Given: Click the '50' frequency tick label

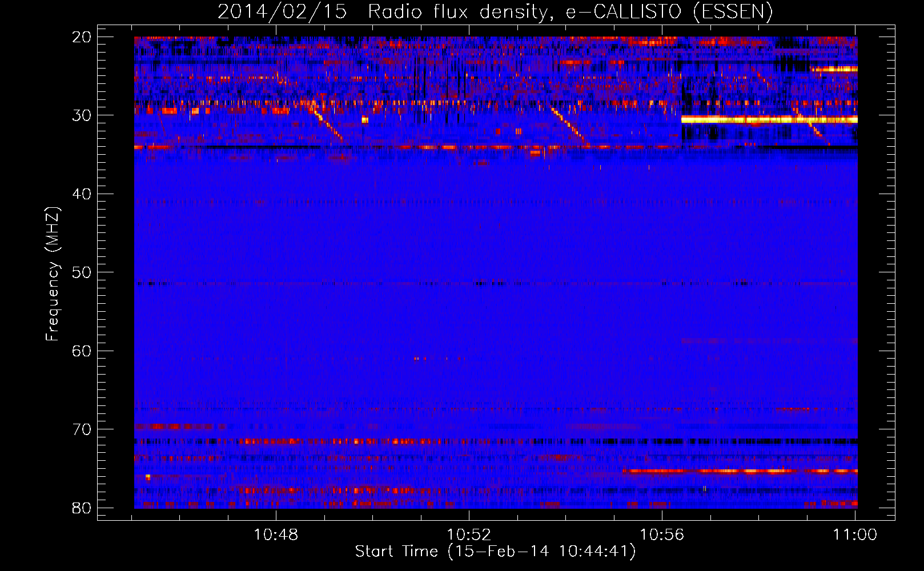Looking at the screenshot, I should coord(82,272).
